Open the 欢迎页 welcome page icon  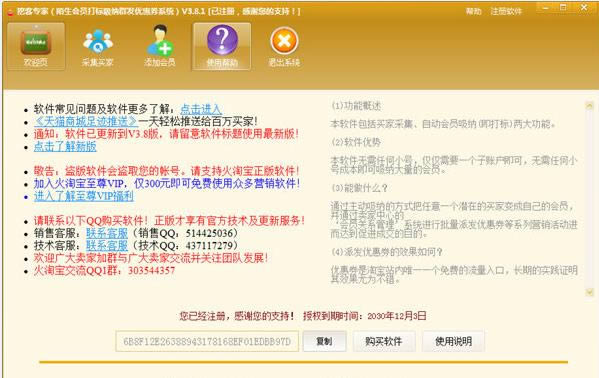click(36, 46)
